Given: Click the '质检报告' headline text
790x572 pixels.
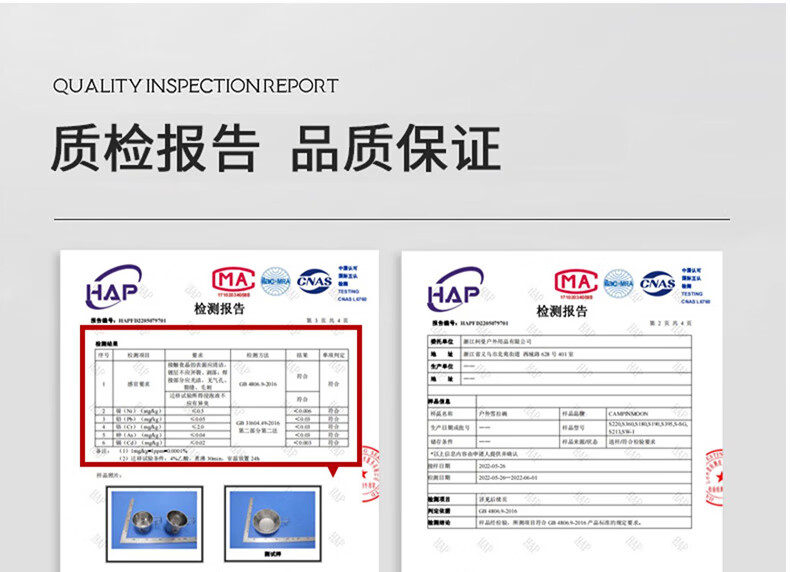Looking at the screenshot, I should click(x=156, y=148).
